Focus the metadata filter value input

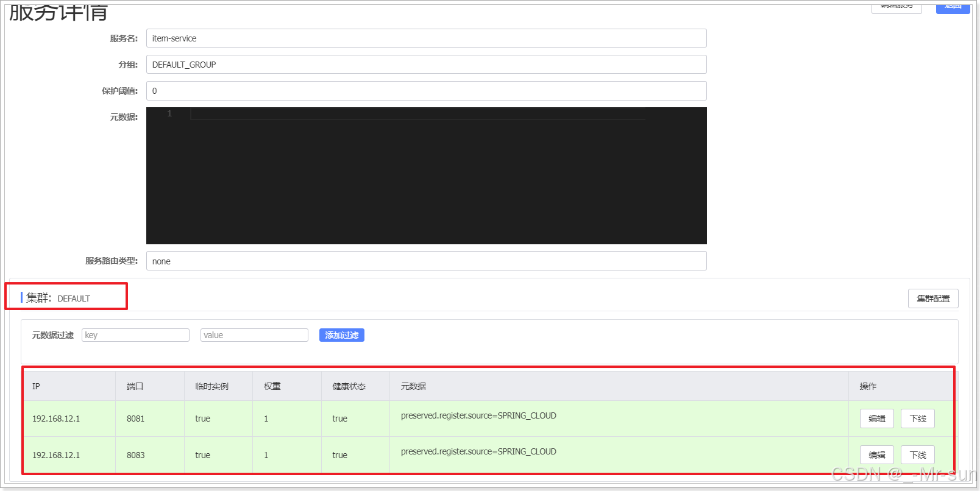point(254,335)
